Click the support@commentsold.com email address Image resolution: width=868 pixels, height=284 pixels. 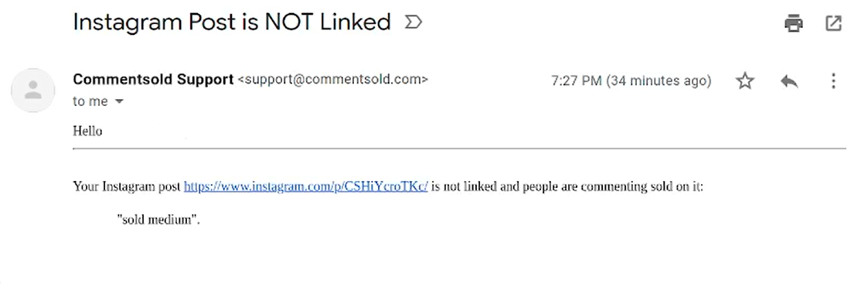tap(332, 80)
